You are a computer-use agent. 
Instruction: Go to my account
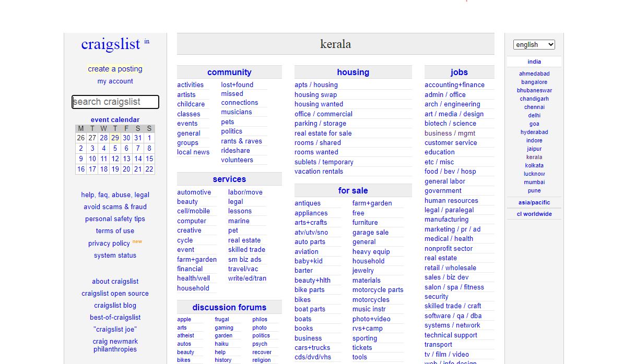tap(115, 81)
